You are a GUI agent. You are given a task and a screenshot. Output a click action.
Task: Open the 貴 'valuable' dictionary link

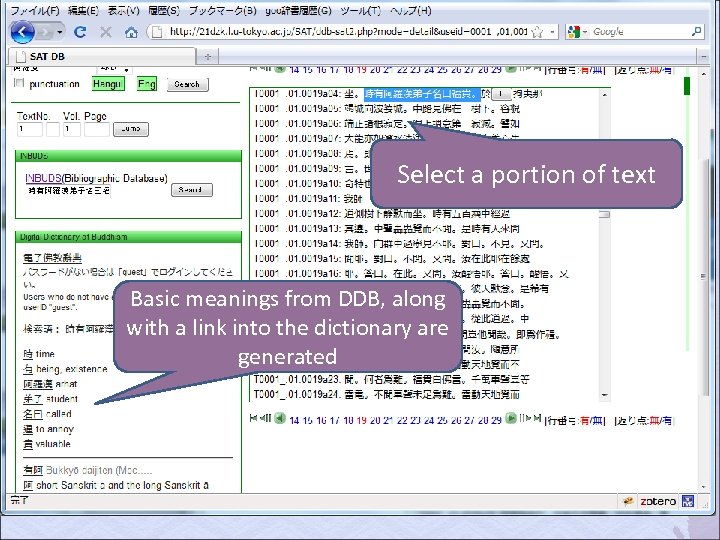[x=28, y=444]
